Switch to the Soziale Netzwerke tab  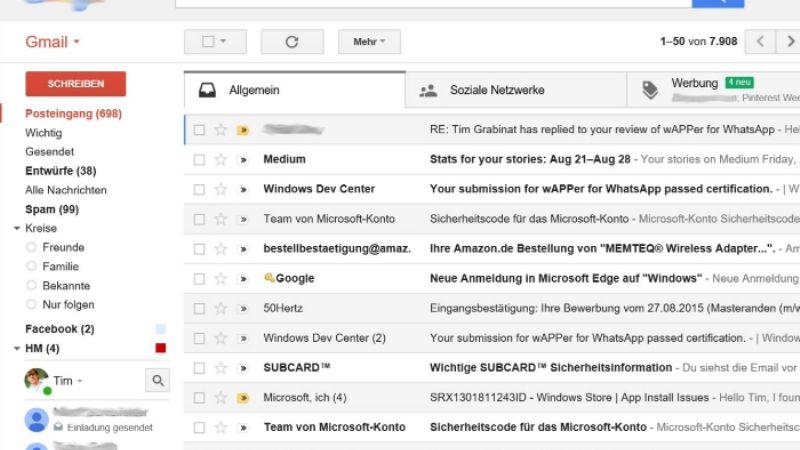click(516, 90)
